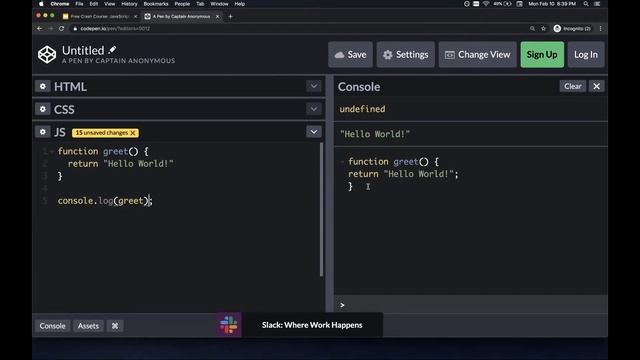Click the Log In button
Viewport: 640px width, 360px height.
(586, 54)
